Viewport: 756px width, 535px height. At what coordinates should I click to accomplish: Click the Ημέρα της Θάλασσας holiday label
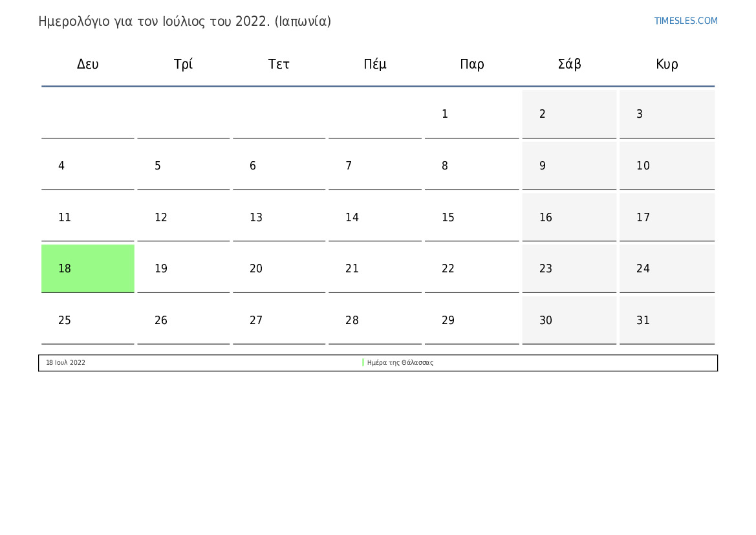(400, 363)
